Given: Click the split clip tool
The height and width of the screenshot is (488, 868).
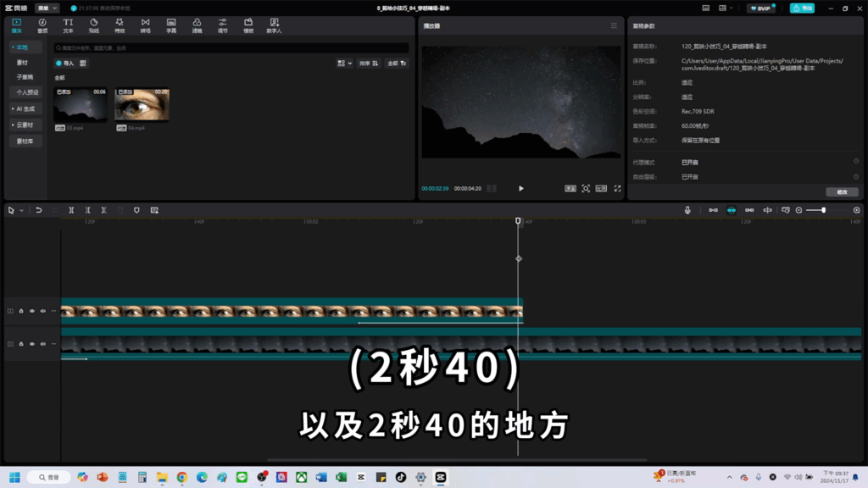Looking at the screenshot, I should 71,210.
